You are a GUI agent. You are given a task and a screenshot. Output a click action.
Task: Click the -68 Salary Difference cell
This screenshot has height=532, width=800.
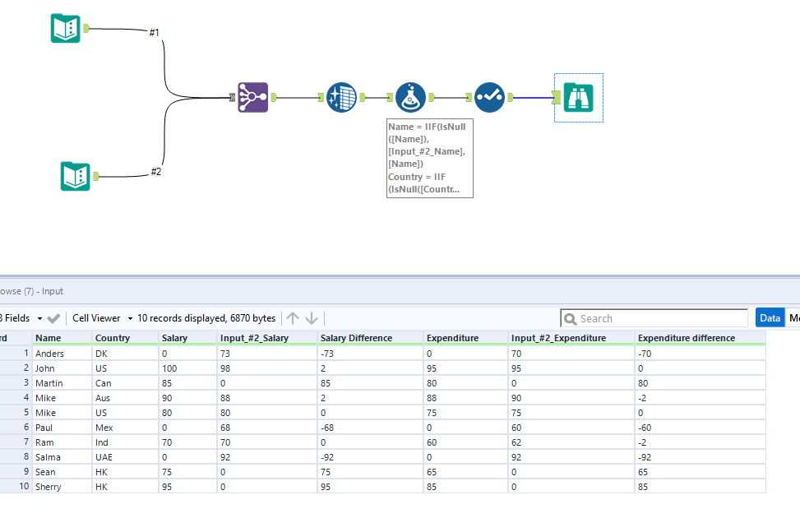371,428
